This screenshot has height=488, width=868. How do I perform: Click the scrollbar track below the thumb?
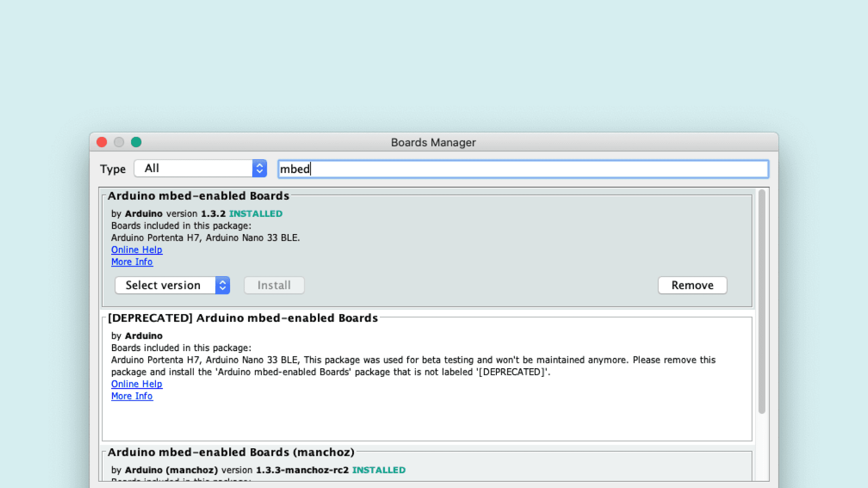point(762,447)
